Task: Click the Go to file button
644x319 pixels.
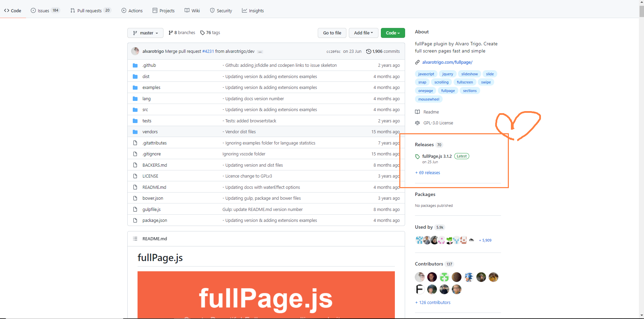Action: coord(331,33)
